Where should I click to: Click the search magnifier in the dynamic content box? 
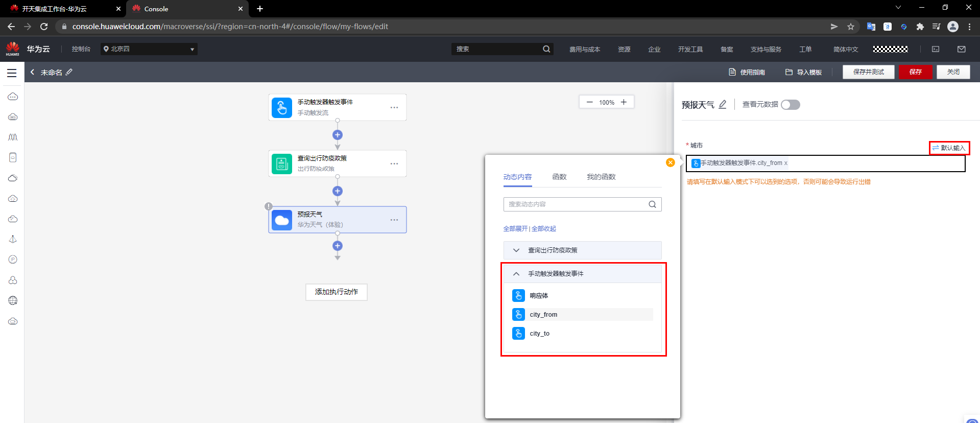click(652, 204)
